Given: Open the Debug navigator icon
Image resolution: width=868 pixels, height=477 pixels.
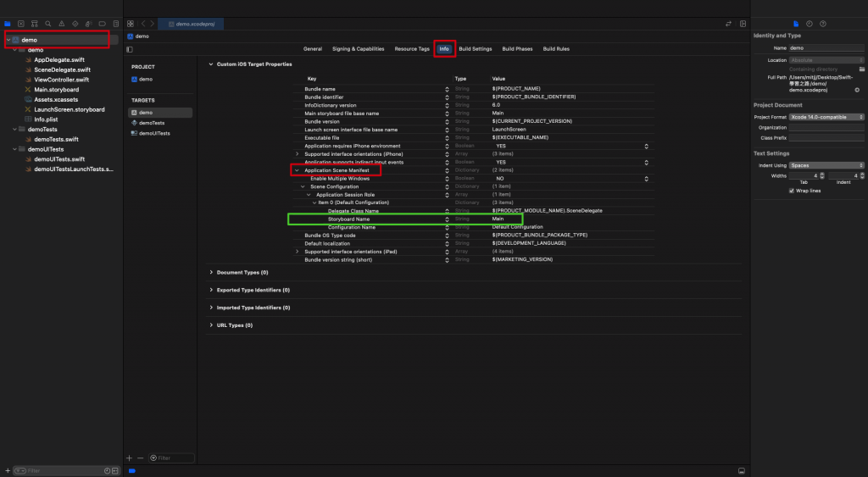Looking at the screenshot, I should pyautogui.click(x=88, y=24).
